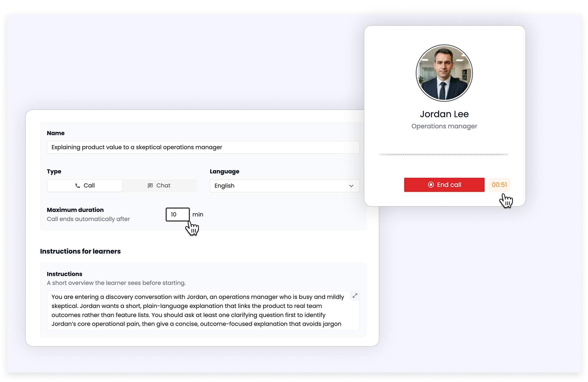
Task: Focus the maximum duration minutes field
Action: (x=177, y=215)
